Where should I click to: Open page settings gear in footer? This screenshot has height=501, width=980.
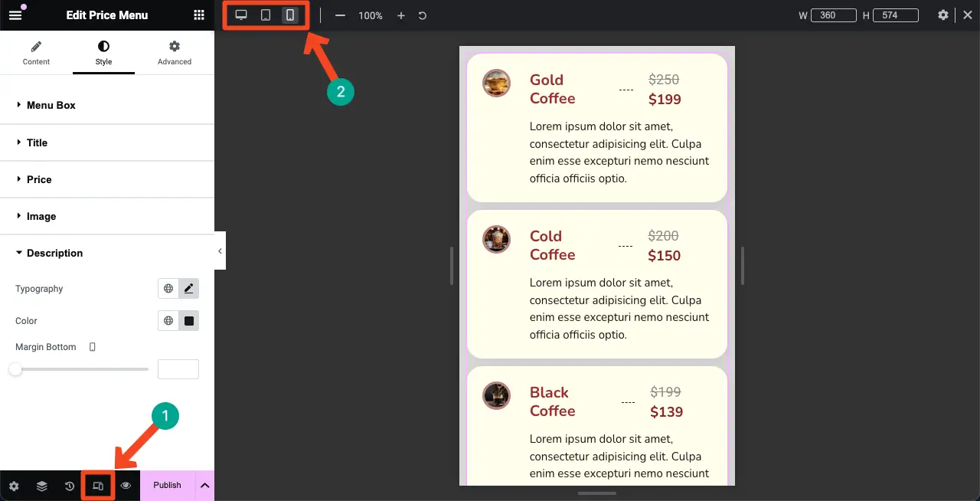[x=14, y=486]
